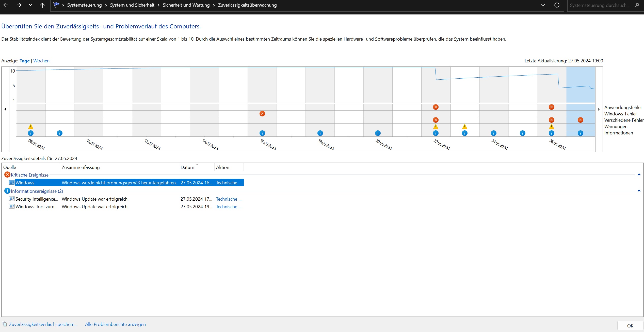This screenshot has height=332, width=644.
Task: Open Technische link in selected Windows row
Action: coord(229,183)
